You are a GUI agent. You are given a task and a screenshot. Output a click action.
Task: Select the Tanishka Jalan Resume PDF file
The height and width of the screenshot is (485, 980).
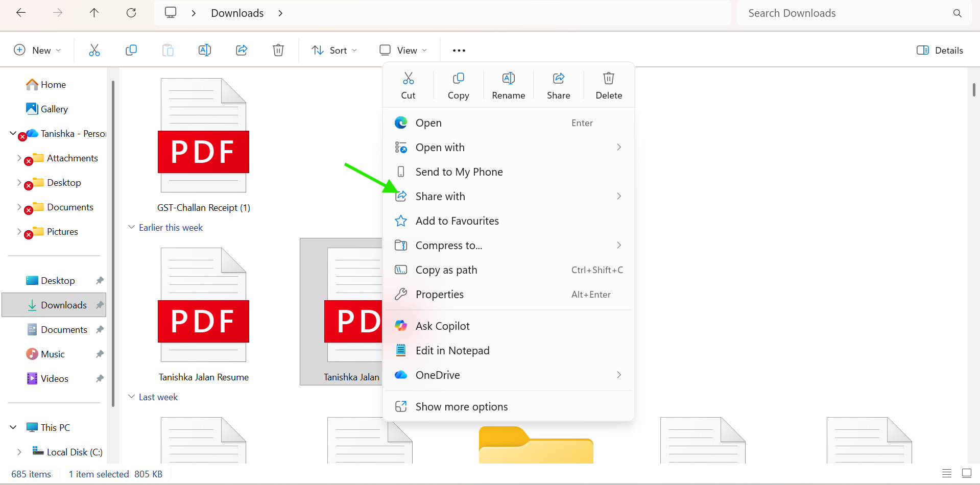click(x=203, y=315)
